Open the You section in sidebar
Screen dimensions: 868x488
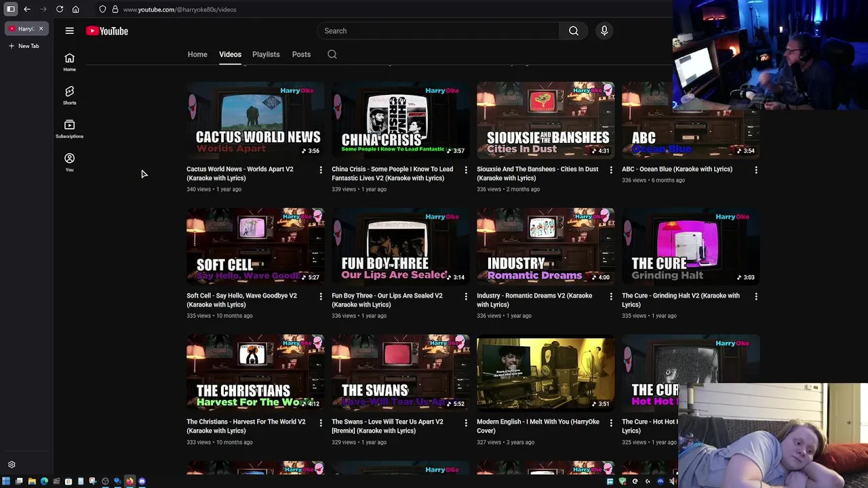69,162
